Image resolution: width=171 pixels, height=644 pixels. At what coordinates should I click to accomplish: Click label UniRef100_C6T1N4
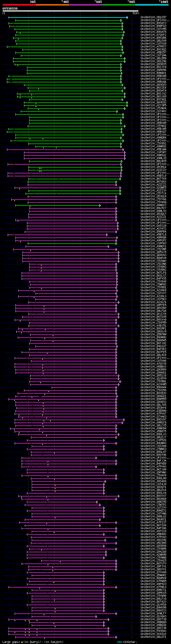pos(153,56)
